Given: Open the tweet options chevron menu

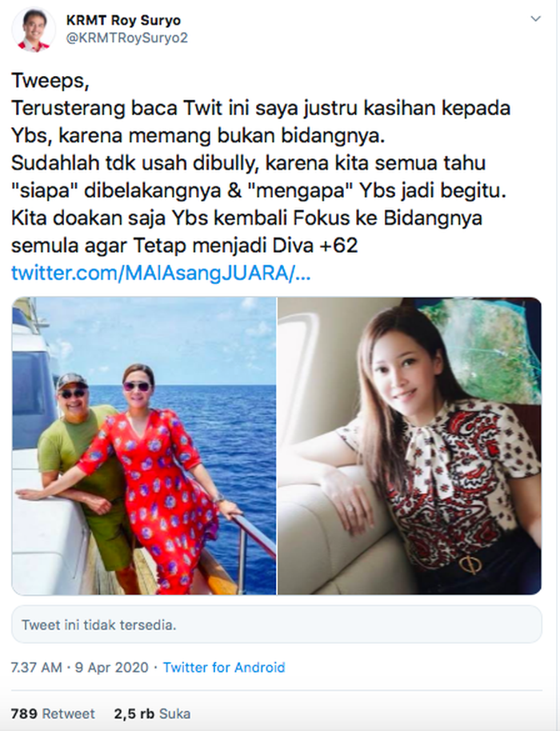Looking at the screenshot, I should pos(536,19).
